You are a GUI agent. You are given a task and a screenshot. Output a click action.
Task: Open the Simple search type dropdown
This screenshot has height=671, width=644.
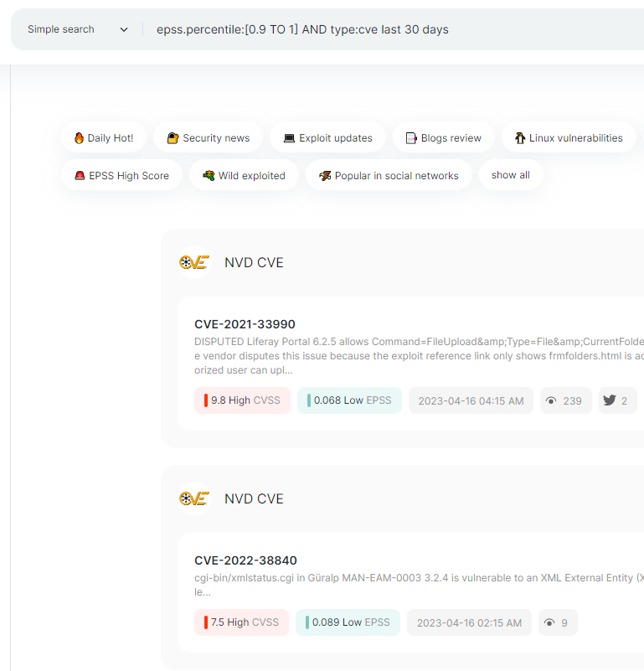(77, 29)
